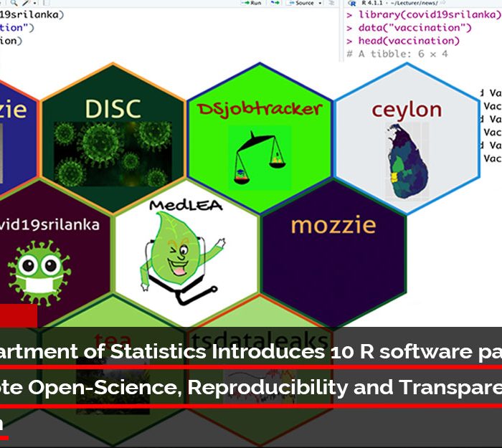Open the Source dropdown arrow

320,4
